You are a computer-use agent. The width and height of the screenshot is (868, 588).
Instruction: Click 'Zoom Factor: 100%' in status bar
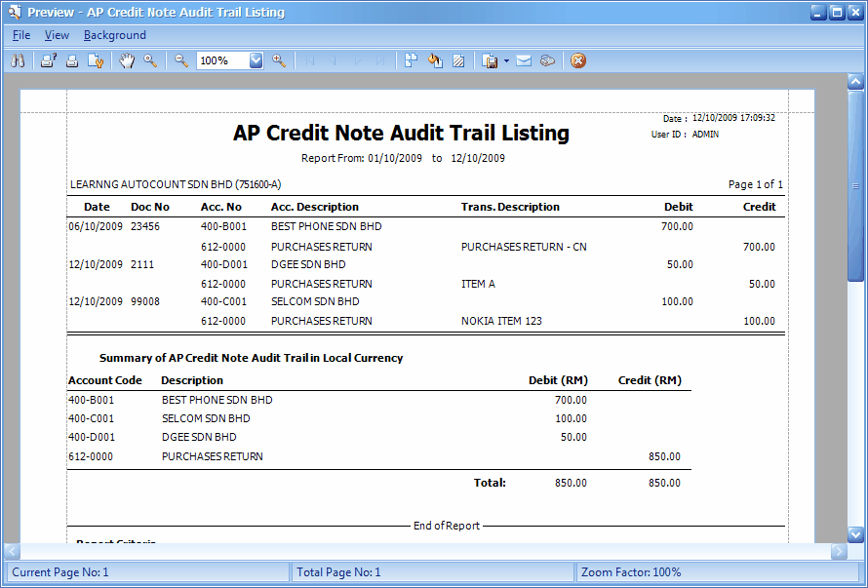point(631,572)
